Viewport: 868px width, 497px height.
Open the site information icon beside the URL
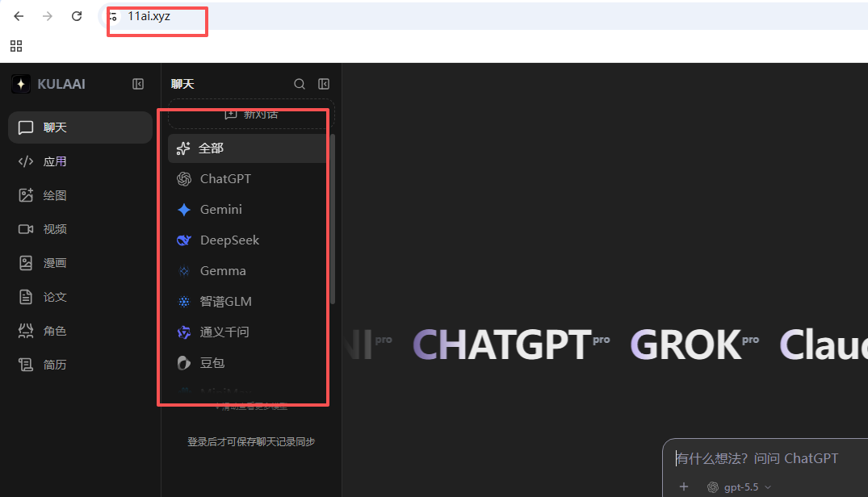tap(114, 17)
